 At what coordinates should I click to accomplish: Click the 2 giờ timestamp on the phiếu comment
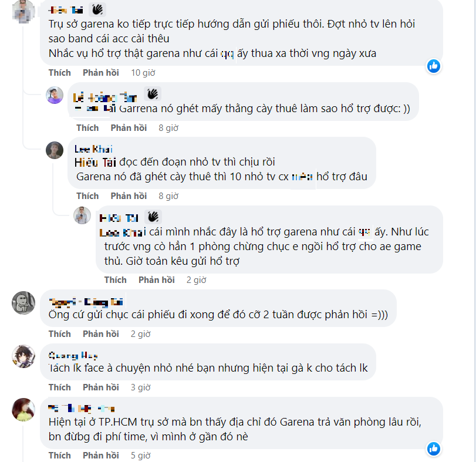(x=140, y=334)
